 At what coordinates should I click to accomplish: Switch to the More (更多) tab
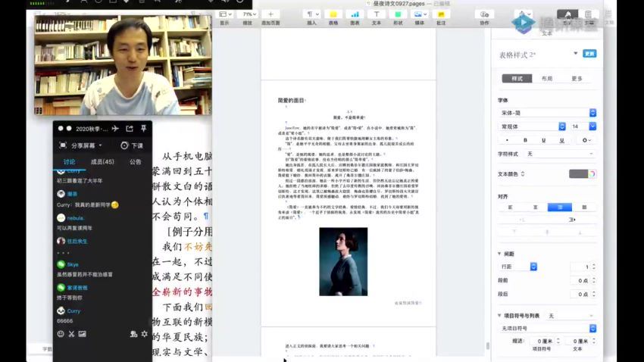pos(577,79)
